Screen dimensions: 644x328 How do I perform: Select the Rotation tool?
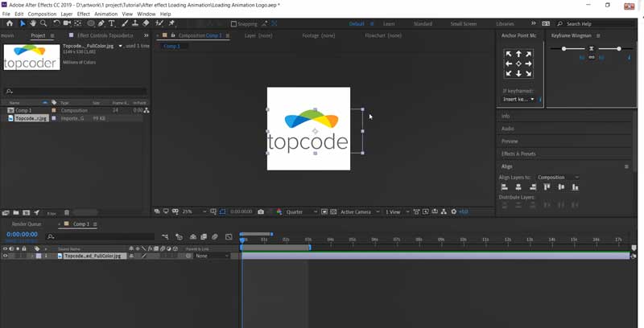click(x=56, y=24)
